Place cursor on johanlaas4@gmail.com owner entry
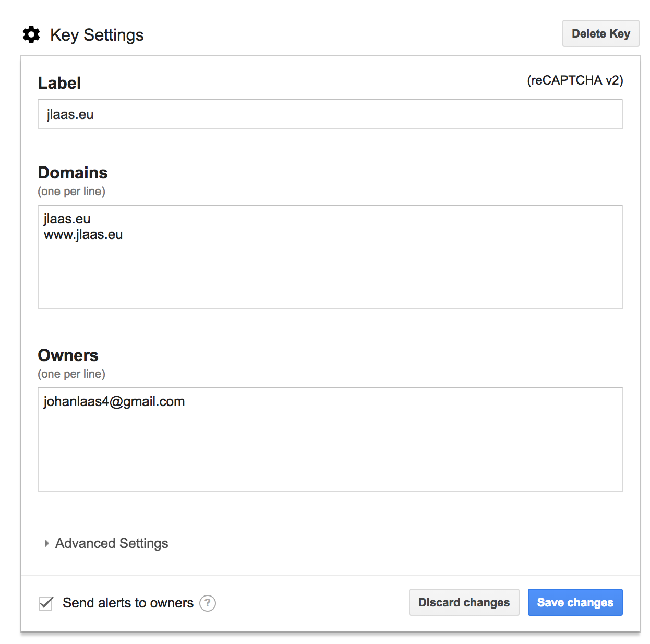Image resolution: width=650 pixels, height=644 pixels. point(114,401)
